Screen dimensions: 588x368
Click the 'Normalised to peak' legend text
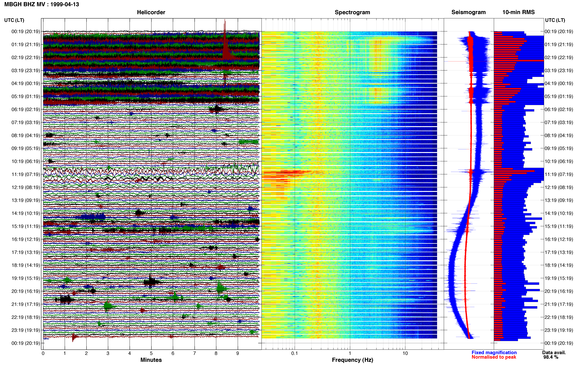[494, 357]
